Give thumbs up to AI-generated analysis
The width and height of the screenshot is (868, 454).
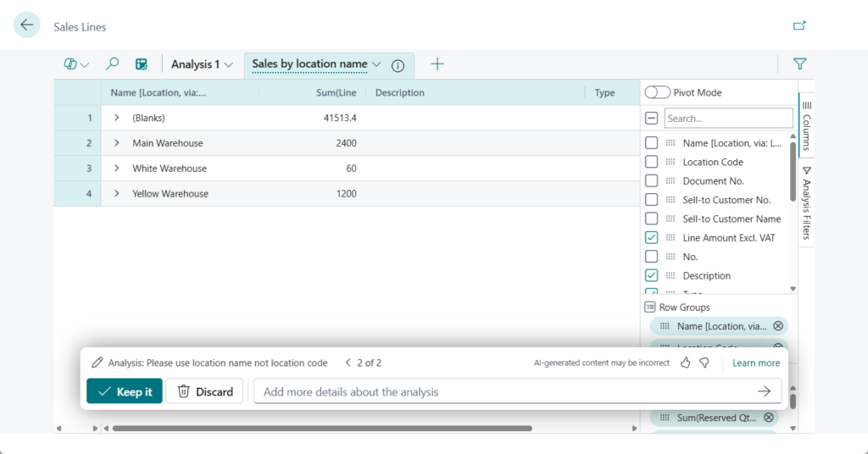click(686, 363)
